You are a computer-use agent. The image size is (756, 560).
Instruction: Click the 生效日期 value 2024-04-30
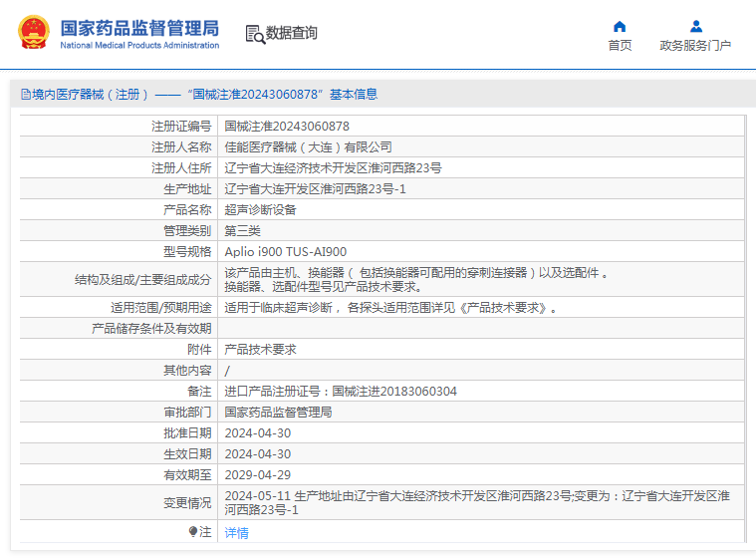[258, 454]
